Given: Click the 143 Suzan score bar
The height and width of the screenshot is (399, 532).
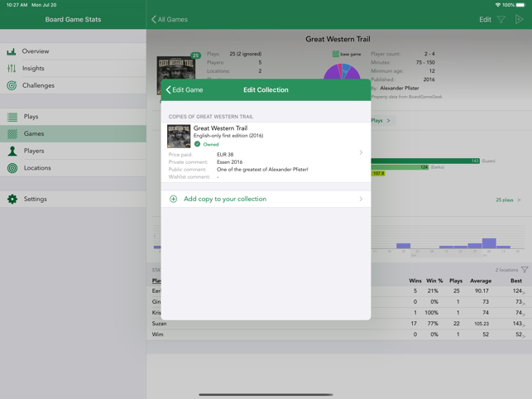Looking at the screenshot, I should coord(425,161).
